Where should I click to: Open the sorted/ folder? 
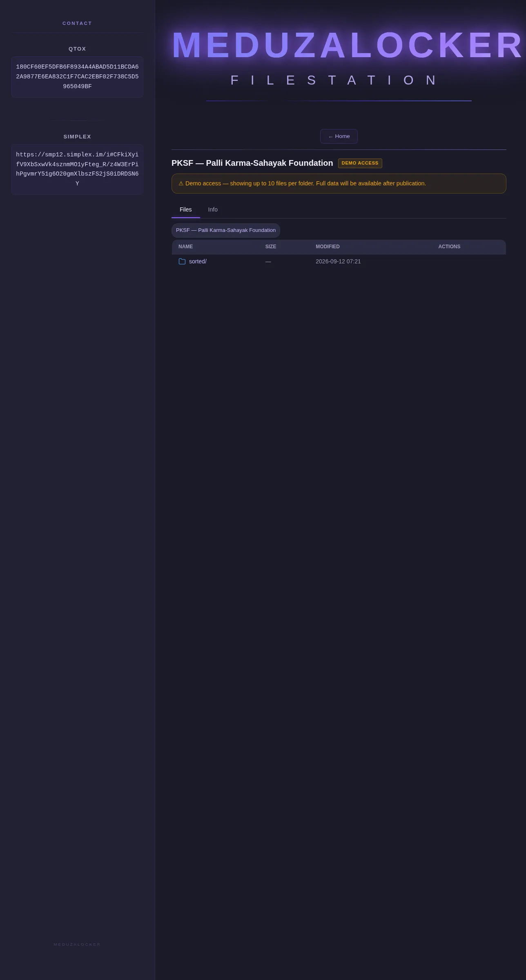[198, 261]
